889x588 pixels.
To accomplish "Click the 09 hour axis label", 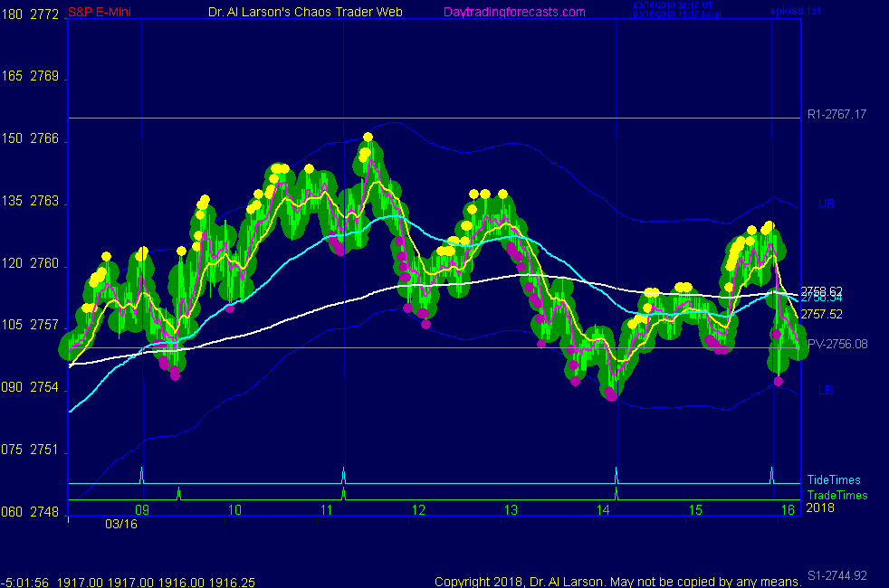I will pyautogui.click(x=142, y=510).
